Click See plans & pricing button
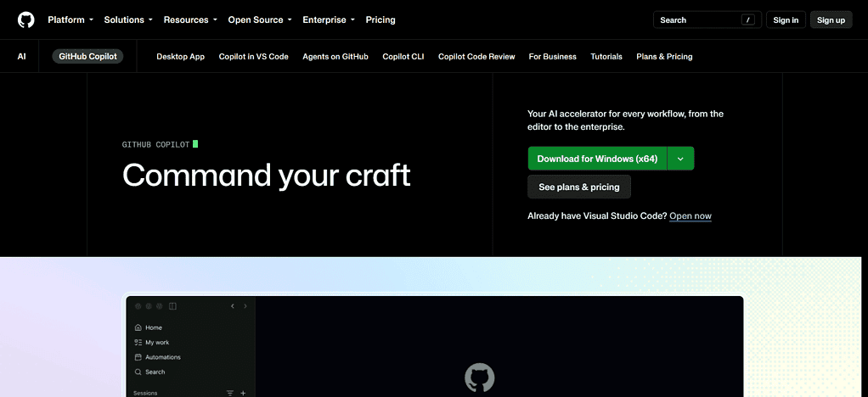Screen dimensions: 868x397 click(x=579, y=187)
